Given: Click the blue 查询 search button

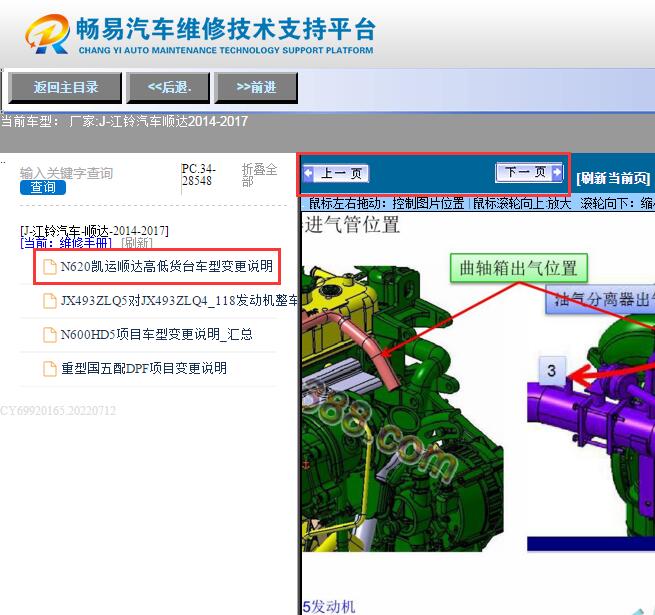Looking at the screenshot, I should (43, 187).
